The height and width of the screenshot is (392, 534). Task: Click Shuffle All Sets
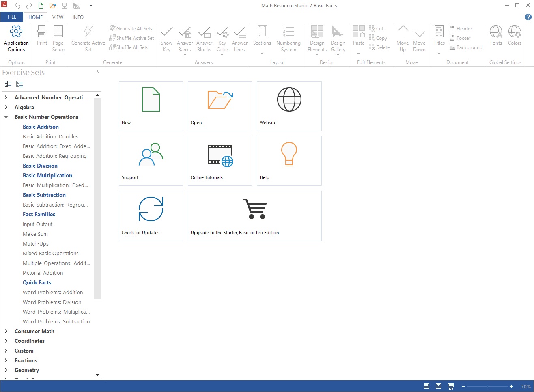pos(129,47)
